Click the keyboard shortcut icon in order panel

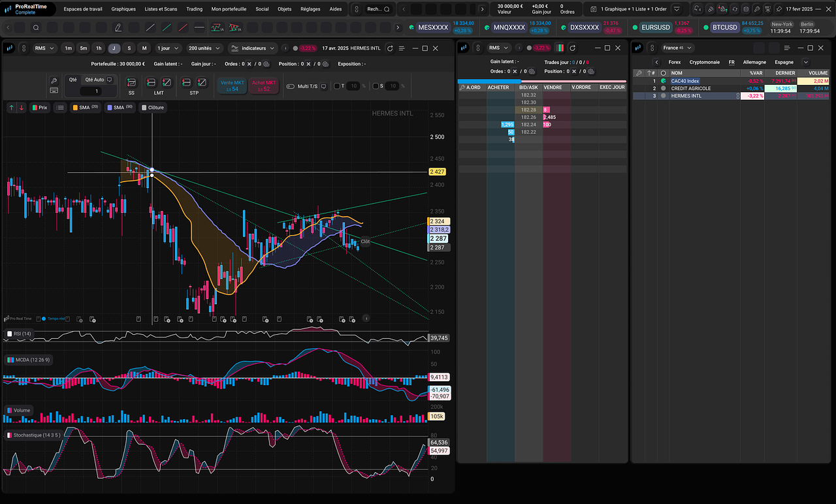pos(54,91)
